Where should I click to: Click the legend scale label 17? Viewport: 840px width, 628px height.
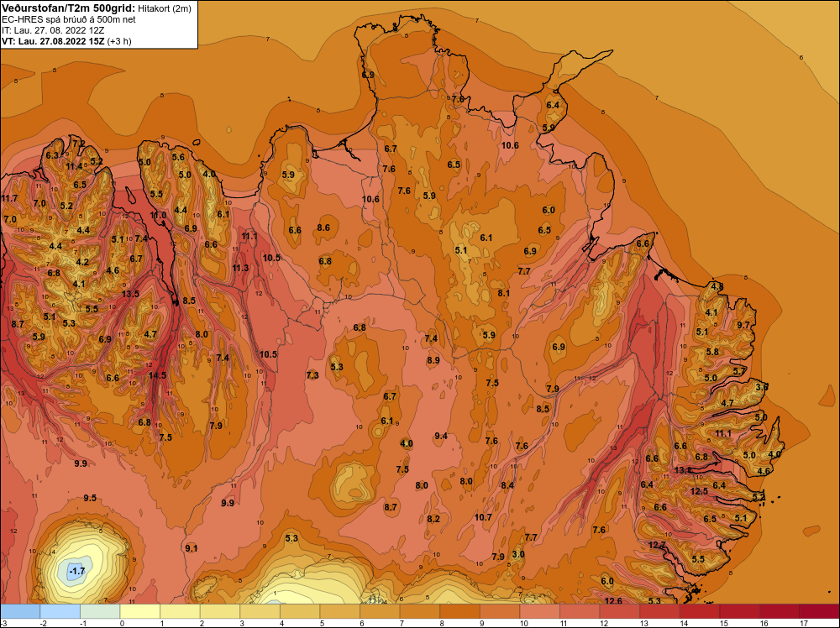point(803,624)
